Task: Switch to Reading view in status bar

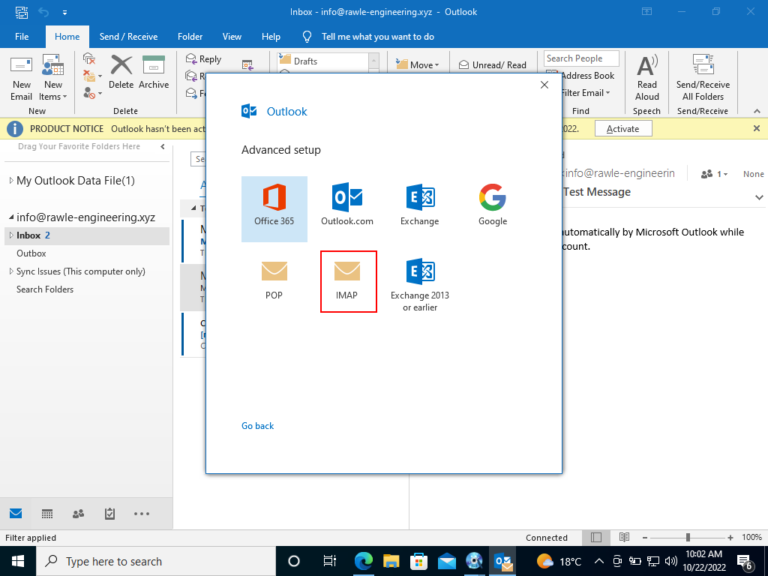Action: pyautogui.click(x=624, y=537)
